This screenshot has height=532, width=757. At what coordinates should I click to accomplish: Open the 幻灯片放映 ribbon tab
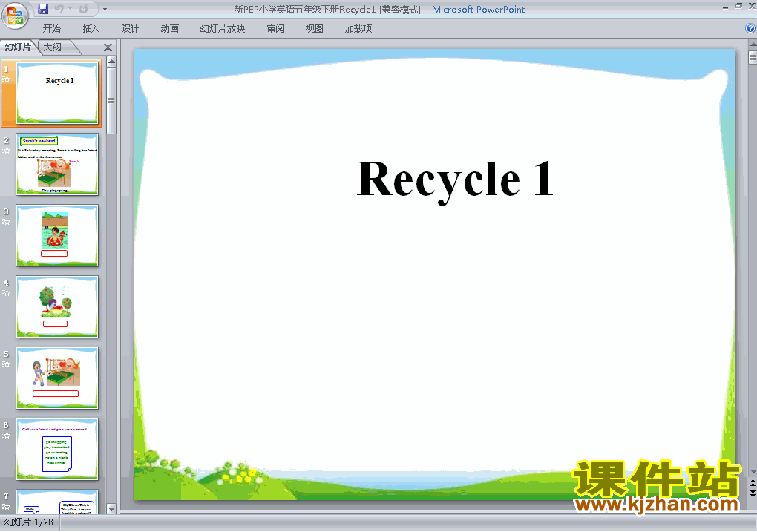223,28
